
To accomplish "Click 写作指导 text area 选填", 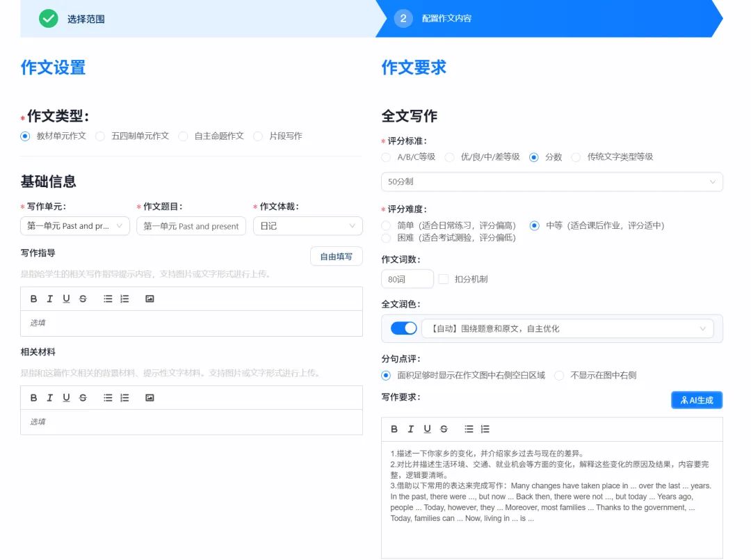I will pos(191,323).
